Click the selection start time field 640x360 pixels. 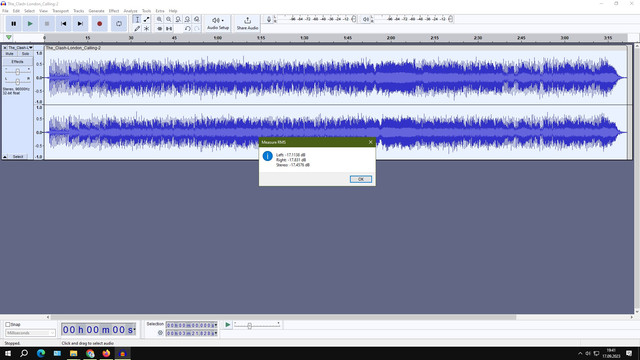point(190,325)
